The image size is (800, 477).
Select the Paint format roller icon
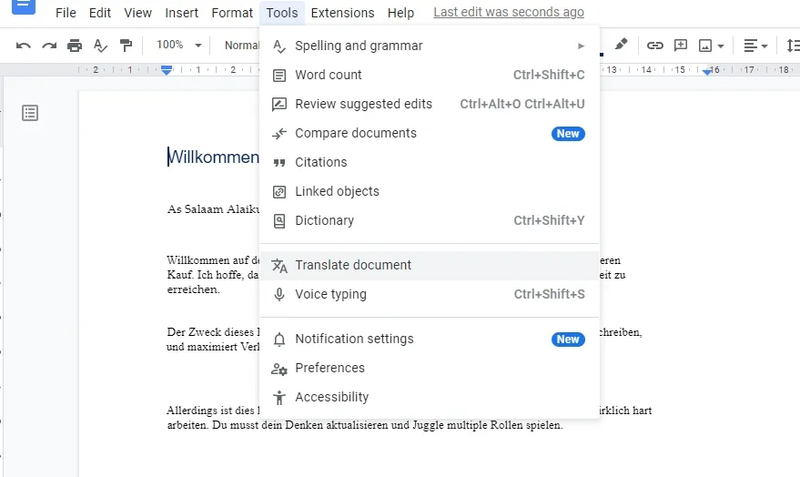126,45
